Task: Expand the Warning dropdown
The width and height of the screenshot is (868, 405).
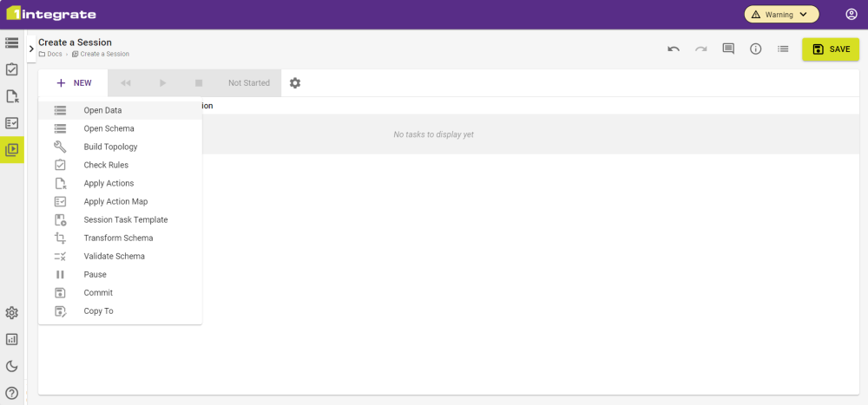Action: pyautogui.click(x=781, y=15)
